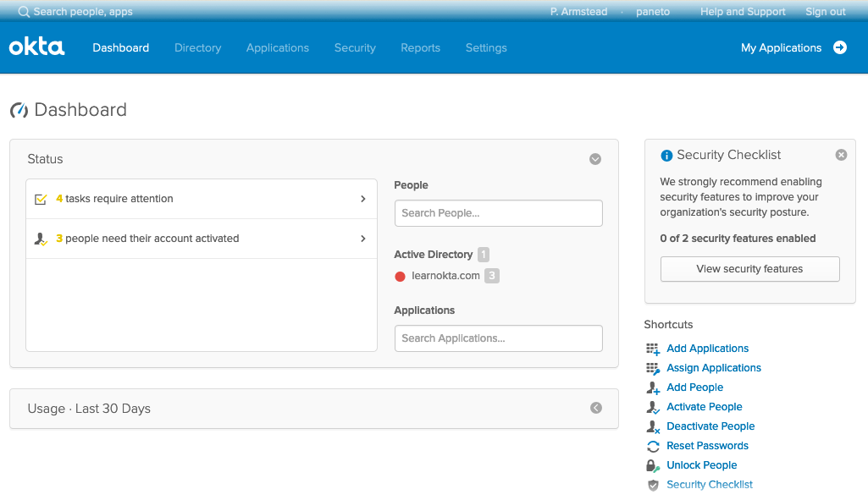Screen dimensions: 868x500
Task: Go to the Reports tab
Action: 420,47
